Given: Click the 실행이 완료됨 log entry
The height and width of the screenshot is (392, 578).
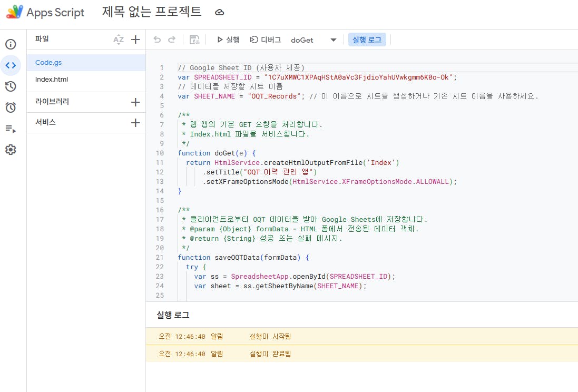Looking at the screenshot, I should click(362, 354).
